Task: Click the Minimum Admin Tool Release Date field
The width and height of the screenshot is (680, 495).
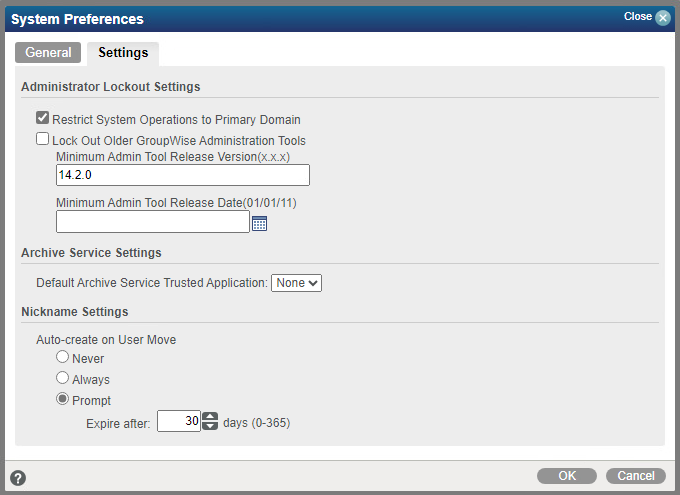Action: (153, 222)
